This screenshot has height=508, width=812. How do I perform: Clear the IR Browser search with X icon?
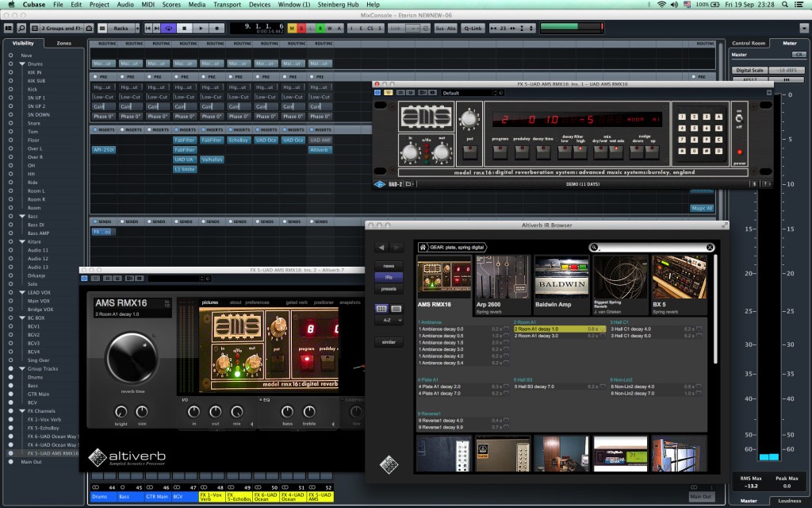click(710, 248)
